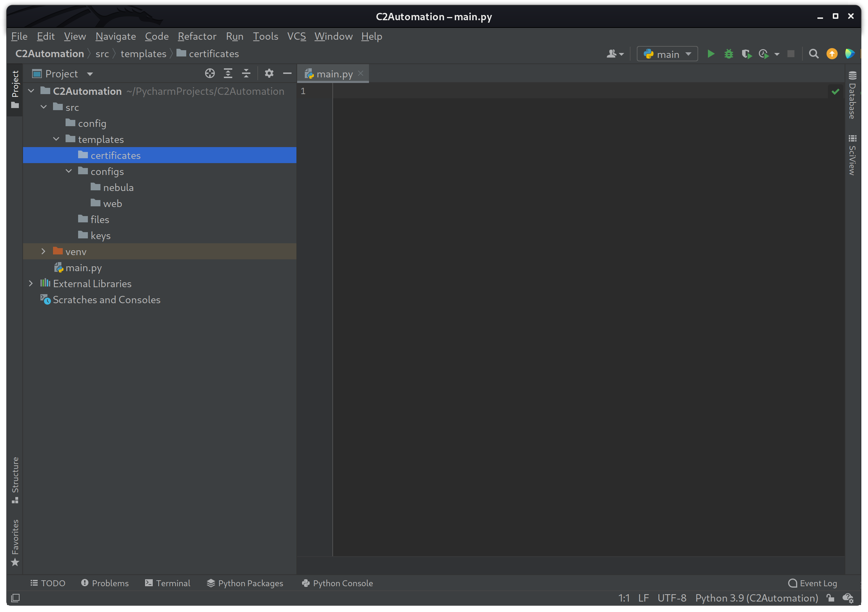
Task: Select opened file using the crosshair icon
Action: tap(210, 73)
